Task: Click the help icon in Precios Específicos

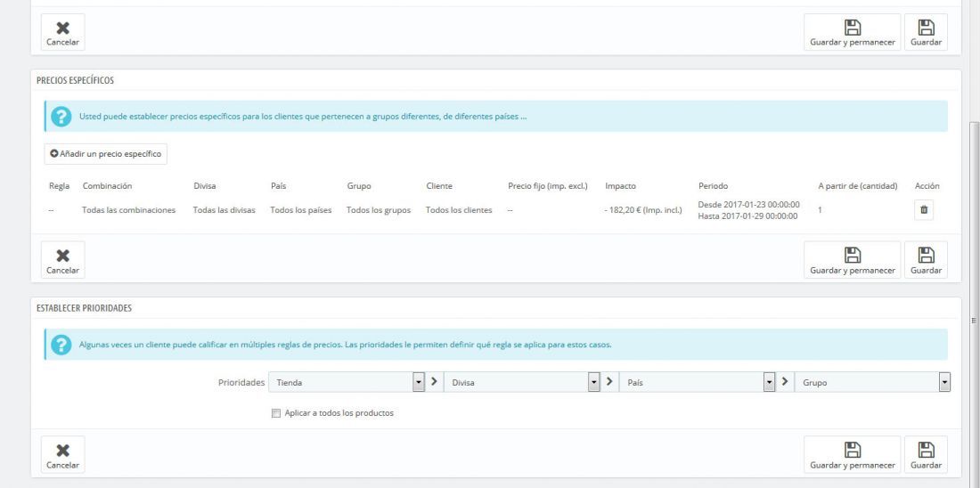Action: [61, 117]
